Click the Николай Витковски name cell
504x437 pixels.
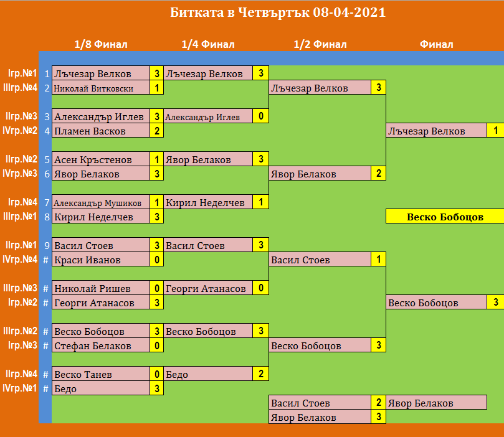click(x=101, y=88)
